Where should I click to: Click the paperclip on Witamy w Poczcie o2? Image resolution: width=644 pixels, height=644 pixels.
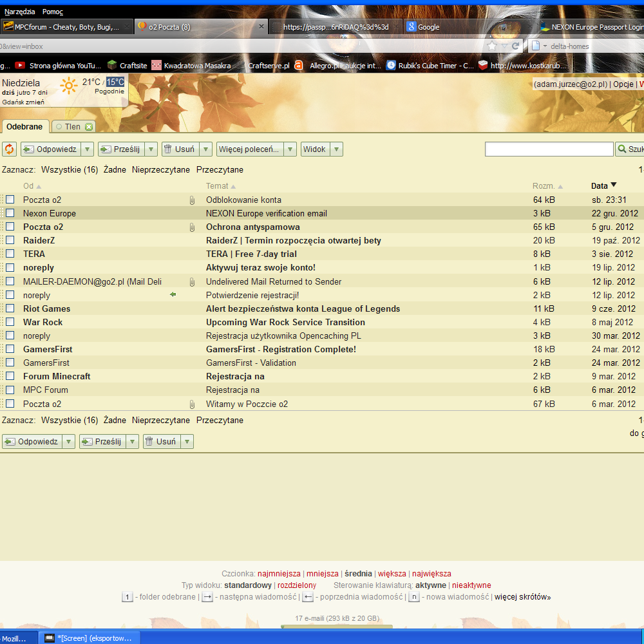pyautogui.click(x=192, y=404)
